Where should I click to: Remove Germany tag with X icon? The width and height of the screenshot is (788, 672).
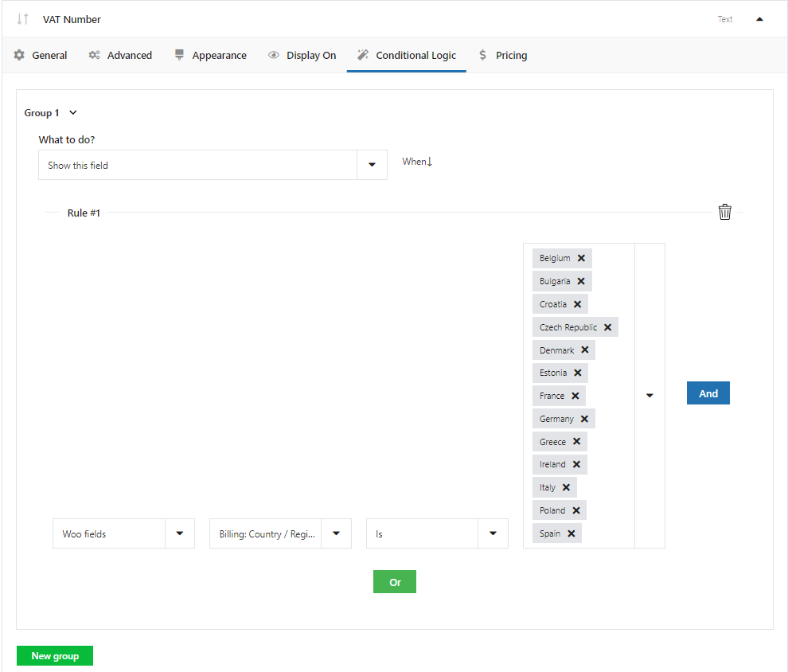584,419
